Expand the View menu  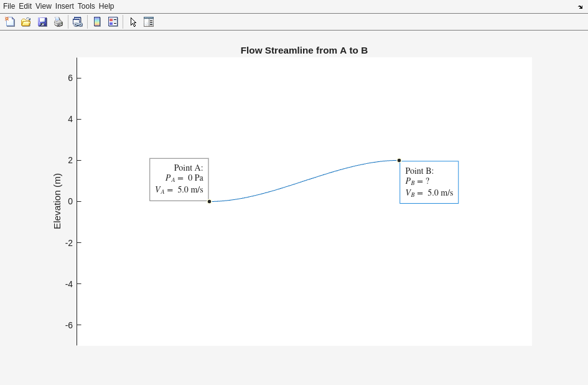44,6
